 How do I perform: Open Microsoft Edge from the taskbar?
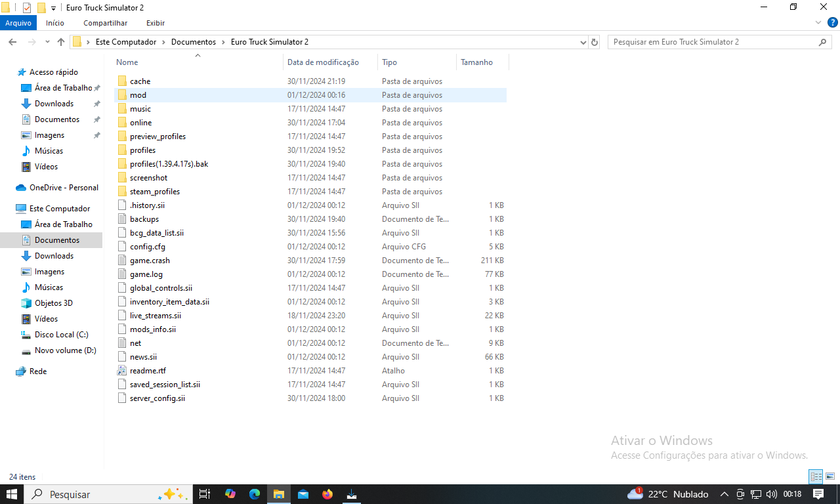point(255,494)
